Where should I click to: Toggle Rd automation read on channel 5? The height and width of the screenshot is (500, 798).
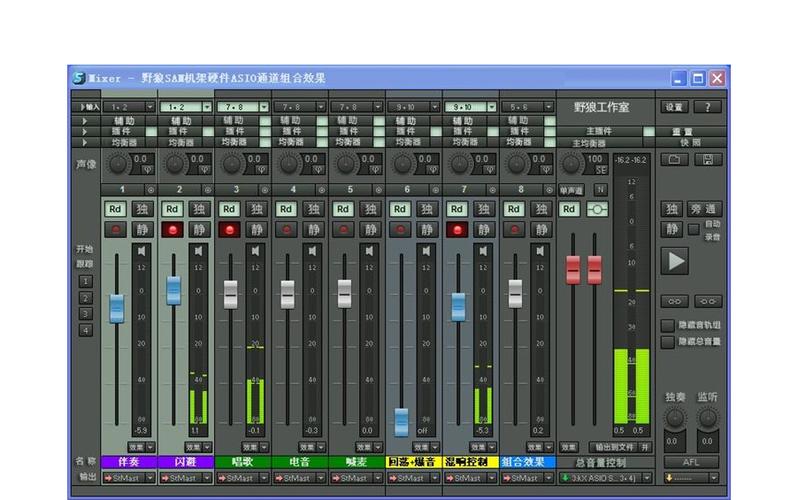click(343, 209)
